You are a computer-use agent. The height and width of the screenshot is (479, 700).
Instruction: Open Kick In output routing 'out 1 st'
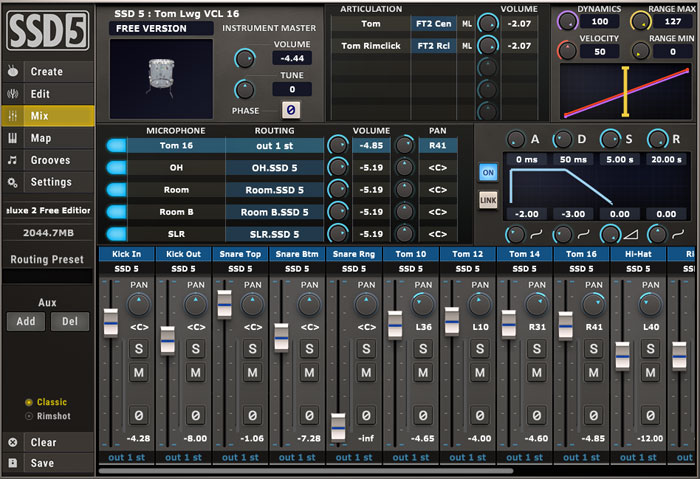click(127, 457)
